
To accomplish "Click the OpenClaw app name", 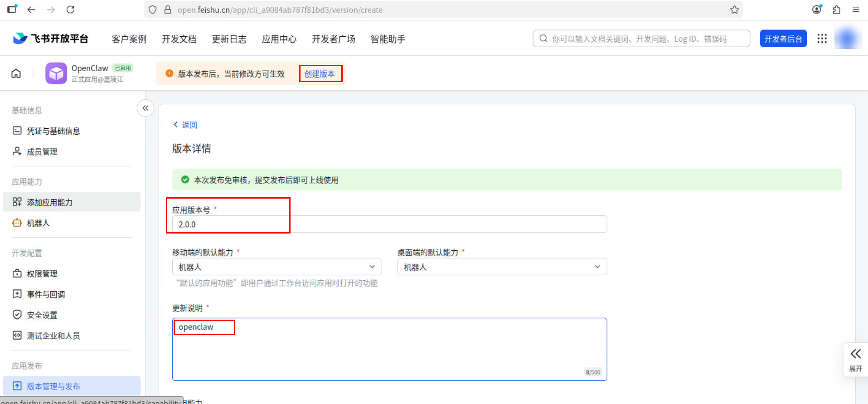I will (x=90, y=68).
